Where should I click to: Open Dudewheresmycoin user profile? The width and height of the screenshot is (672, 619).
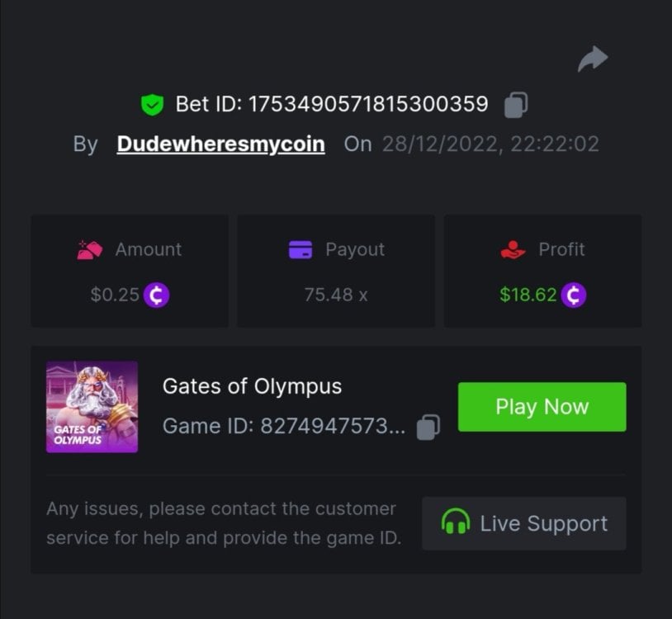pos(220,144)
